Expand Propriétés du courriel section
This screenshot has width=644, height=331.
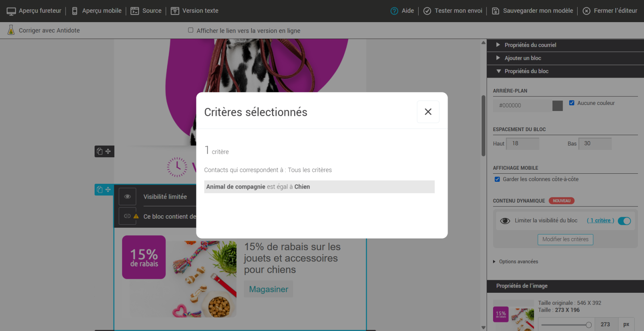click(x=530, y=45)
